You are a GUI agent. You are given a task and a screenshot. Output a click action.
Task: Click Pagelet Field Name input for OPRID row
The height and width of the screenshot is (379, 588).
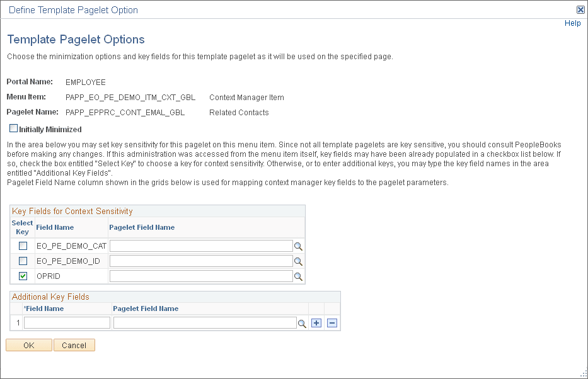click(x=200, y=276)
